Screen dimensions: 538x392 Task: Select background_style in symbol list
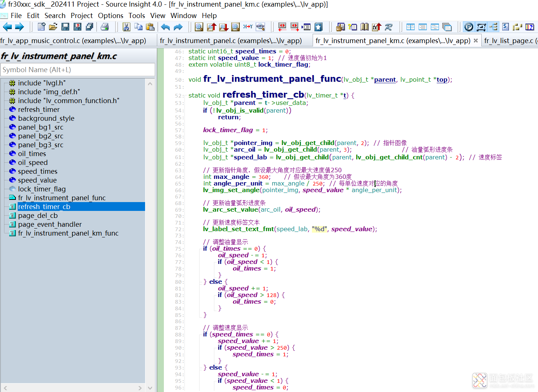46,118
